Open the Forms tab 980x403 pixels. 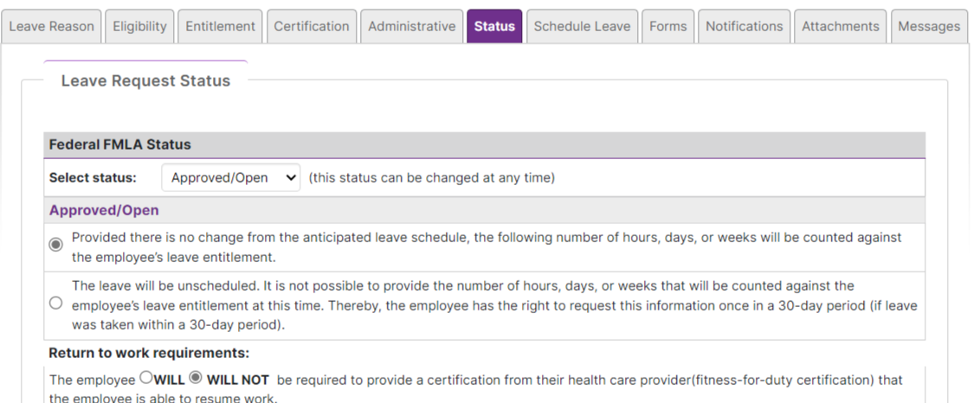coord(667,27)
